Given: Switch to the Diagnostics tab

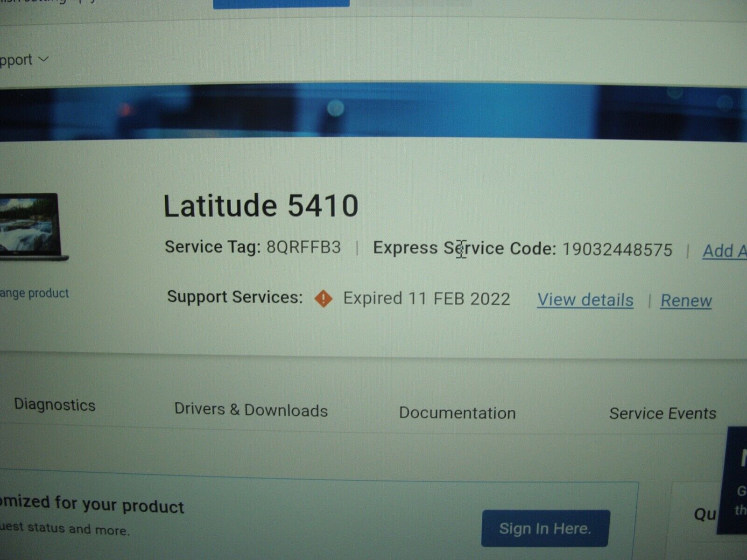Looking at the screenshot, I should [x=55, y=404].
